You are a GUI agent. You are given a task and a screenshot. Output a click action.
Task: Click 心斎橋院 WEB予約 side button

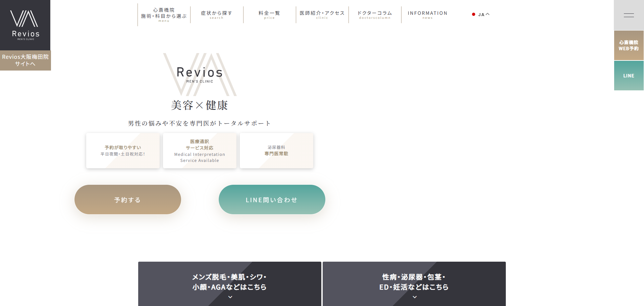pyautogui.click(x=629, y=45)
